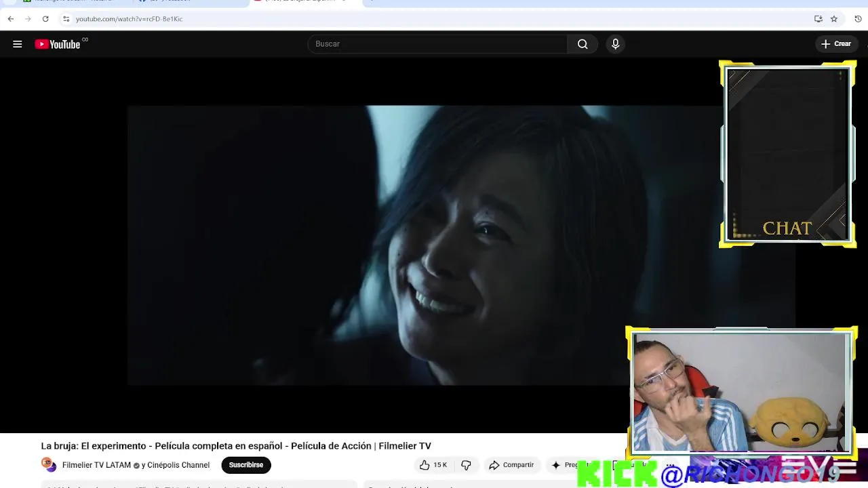Click the youtube.com URL address field
The width and height of the screenshot is (868, 488).
click(x=129, y=19)
